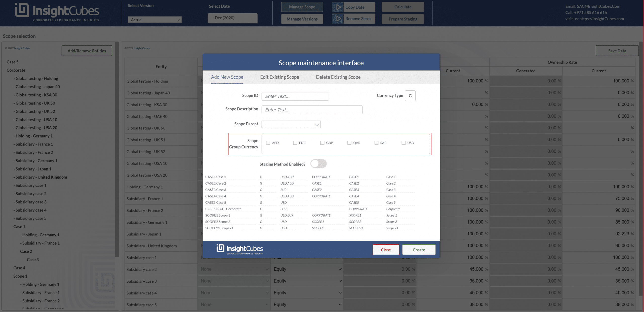The image size is (644, 312).
Task: Click the Add/Remove Entities button
Action: [x=87, y=50]
